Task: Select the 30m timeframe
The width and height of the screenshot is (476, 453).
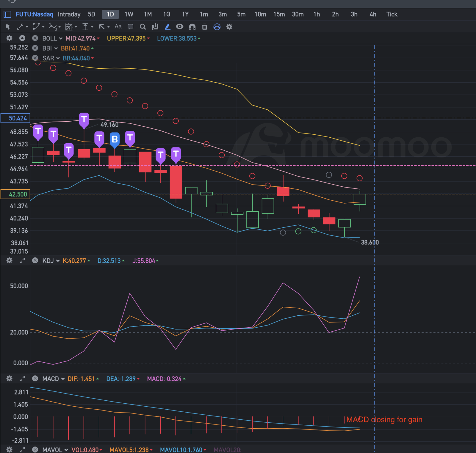Action: [298, 14]
